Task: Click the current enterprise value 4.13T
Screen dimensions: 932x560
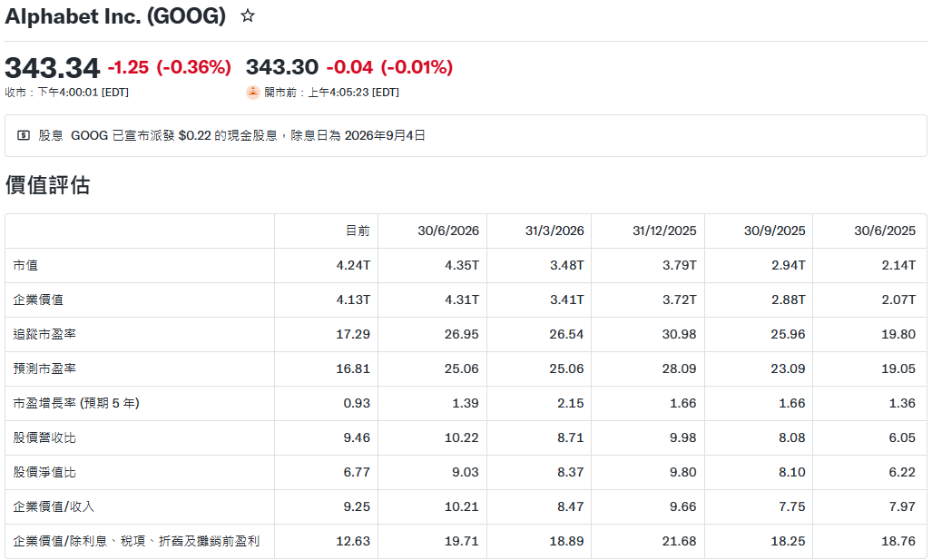Action: click(x=353, y=300)
